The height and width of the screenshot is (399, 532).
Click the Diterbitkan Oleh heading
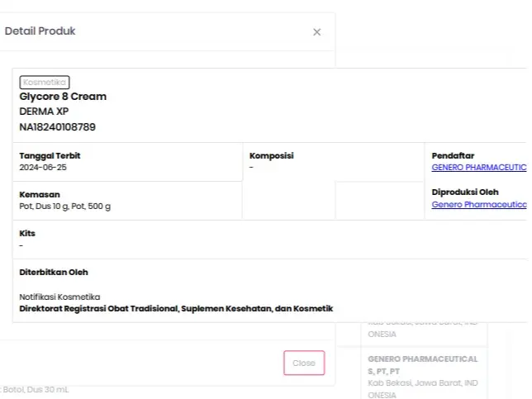[x=54, y=272]
